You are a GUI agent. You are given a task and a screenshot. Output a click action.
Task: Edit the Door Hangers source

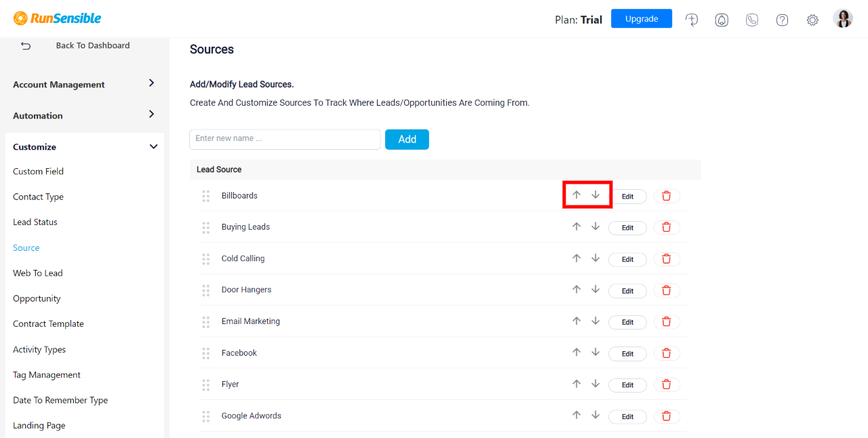point(627,291)
